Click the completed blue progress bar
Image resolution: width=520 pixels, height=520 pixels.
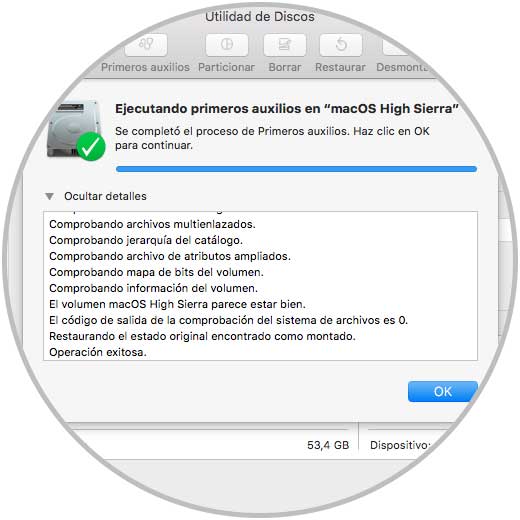tap(296, 169)
